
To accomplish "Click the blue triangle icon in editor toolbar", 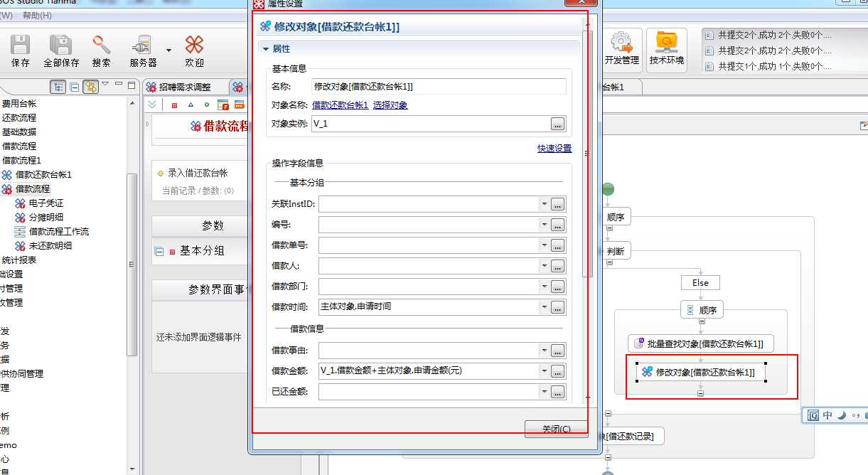I will [191, 105].
